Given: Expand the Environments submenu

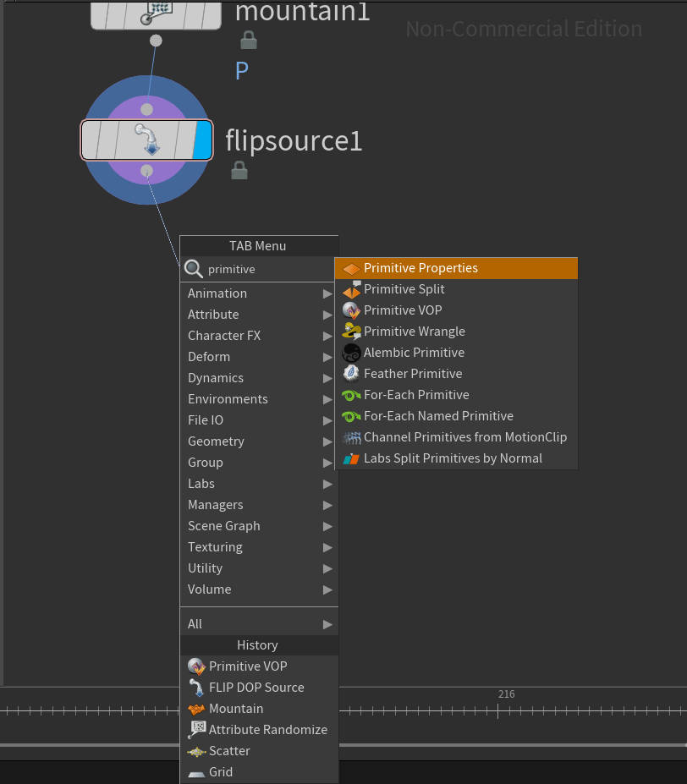Looking at the screenshot, I should pos(259,399).
